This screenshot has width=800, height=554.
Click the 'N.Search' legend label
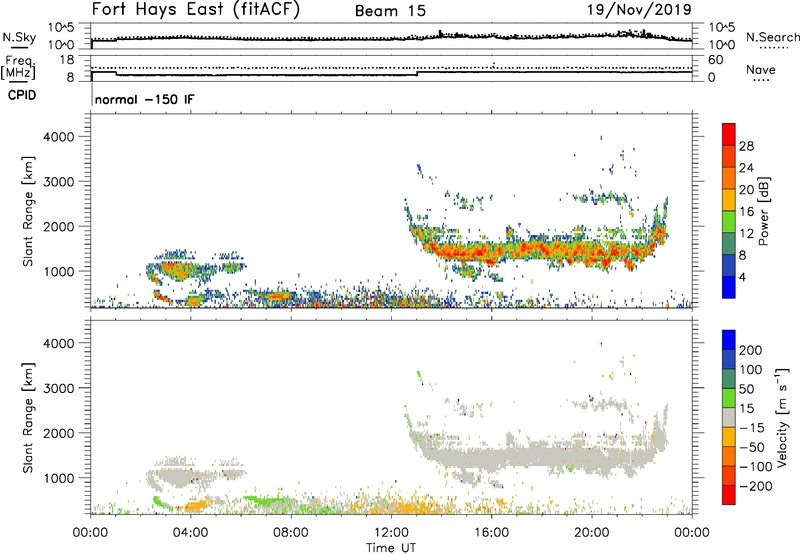(x=772, y=37)
